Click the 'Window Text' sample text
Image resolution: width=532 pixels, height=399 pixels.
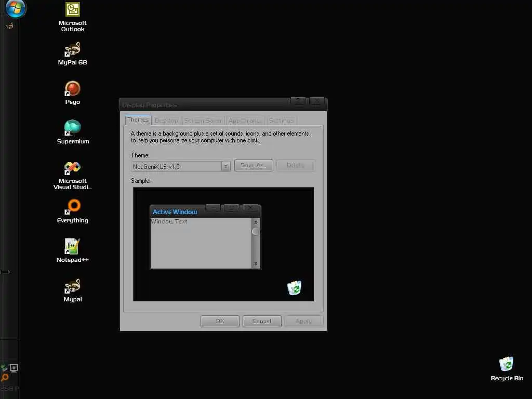point(169,221)
